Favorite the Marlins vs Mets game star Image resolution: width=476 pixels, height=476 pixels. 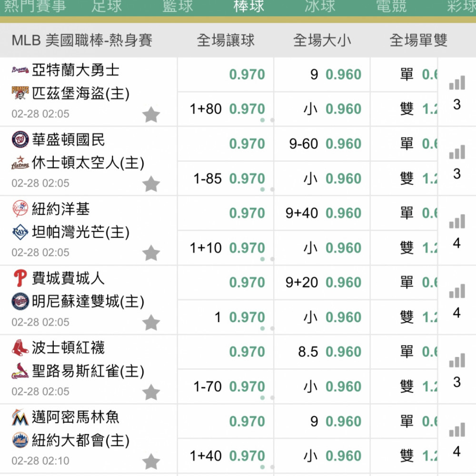pyautogui.click(x=151, y=461)
